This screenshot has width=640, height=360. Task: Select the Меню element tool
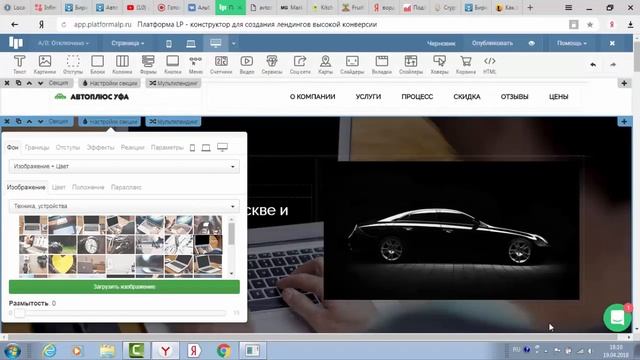point(196,64)
